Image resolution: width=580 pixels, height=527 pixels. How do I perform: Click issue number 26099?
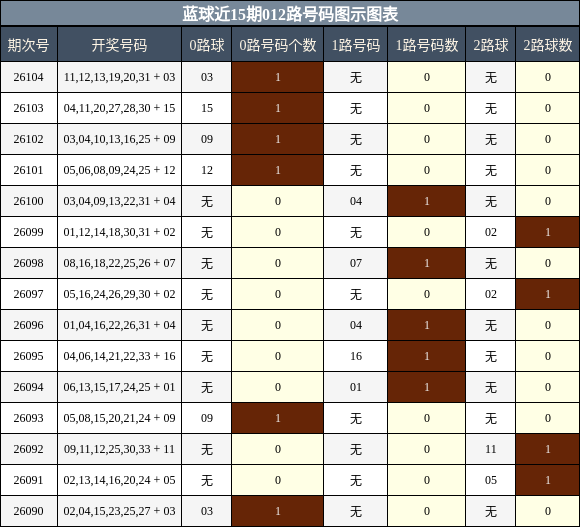pos(28,232)
